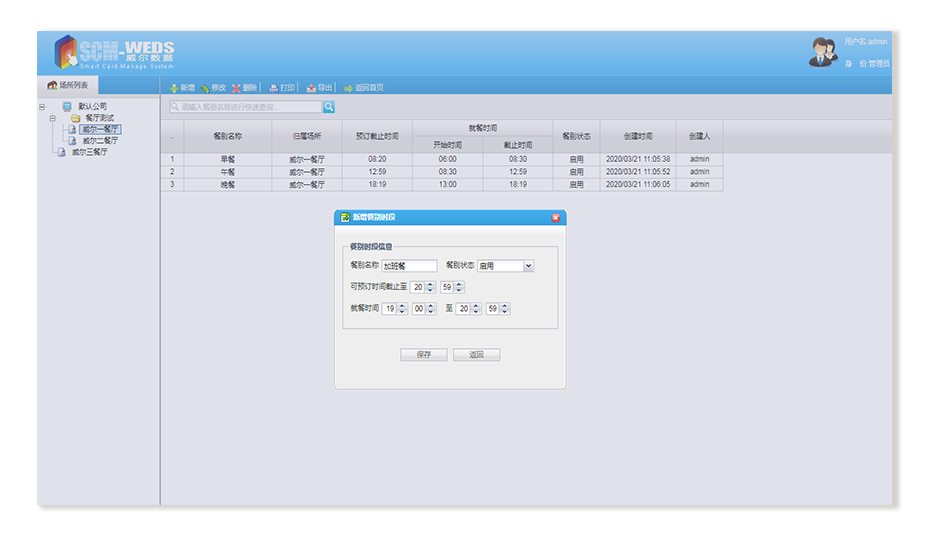Screen dimensions: 936x544
Task: Click the 返回 (Back) button in dialog
Action: [476, 355]
